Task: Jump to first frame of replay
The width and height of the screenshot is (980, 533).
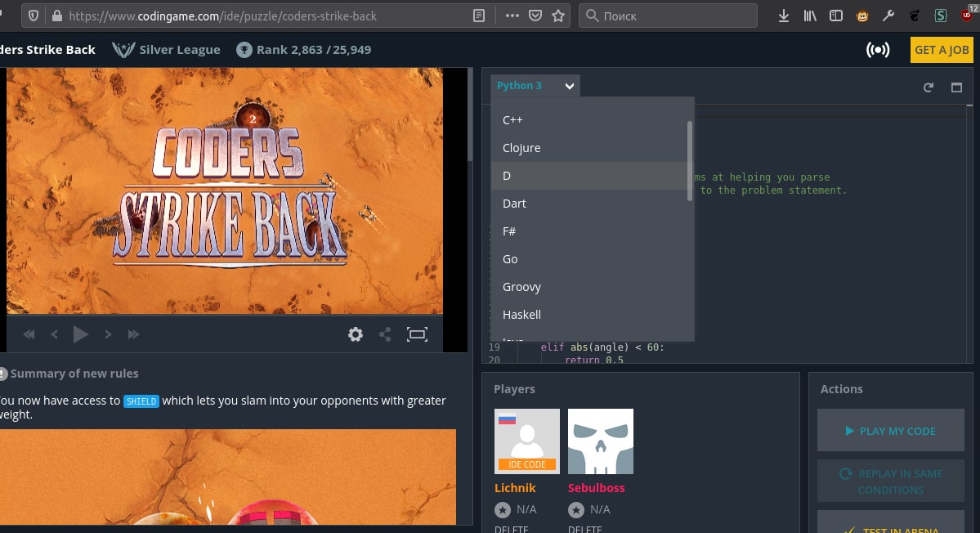Action: (29, 334)
